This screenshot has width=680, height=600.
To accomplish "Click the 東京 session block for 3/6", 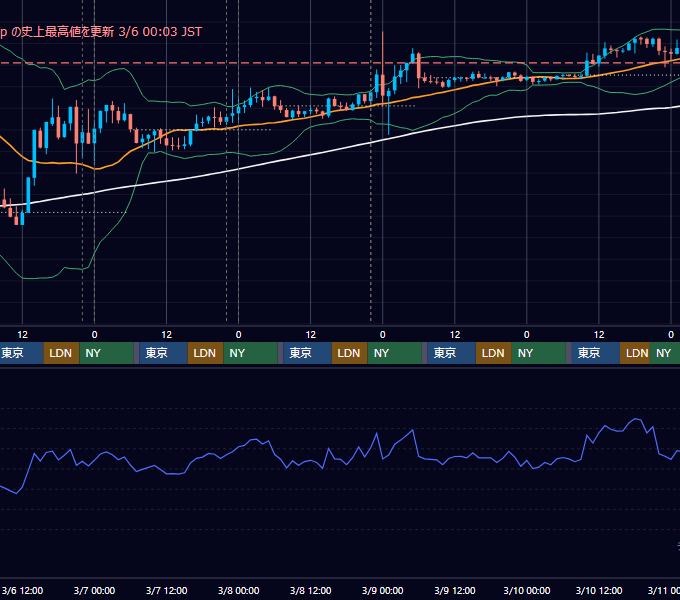I will [x=21, y=353].
